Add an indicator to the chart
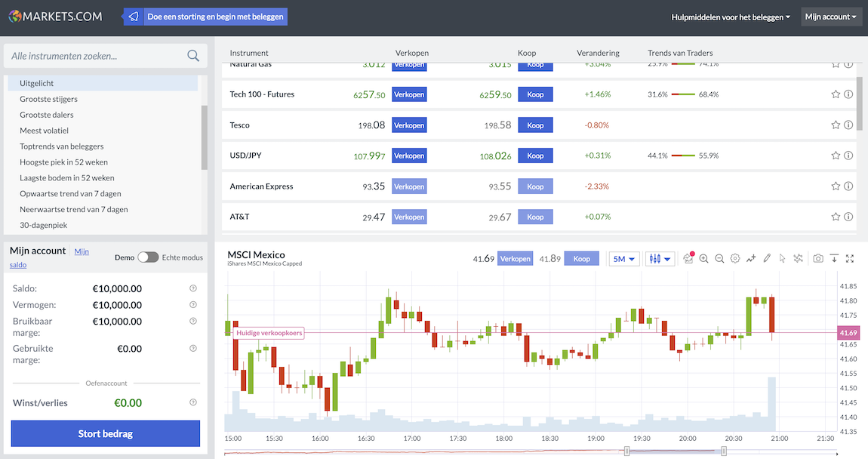 pyautogui.click(x=751, y=259)
